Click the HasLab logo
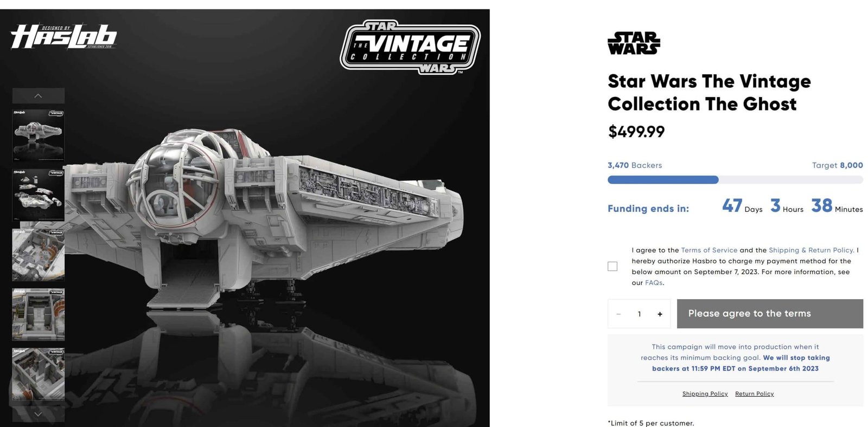This screenshot has width=868, height=427. [x=62, y=35]
